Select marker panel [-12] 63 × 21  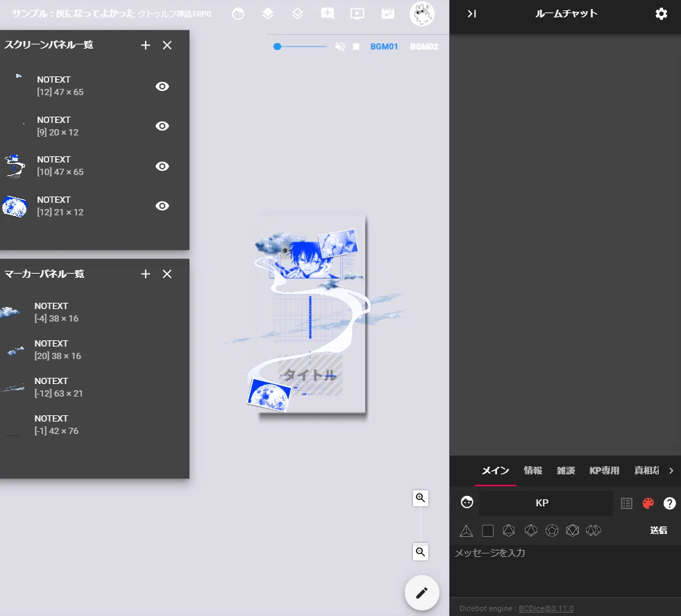(x=94, y=387)
